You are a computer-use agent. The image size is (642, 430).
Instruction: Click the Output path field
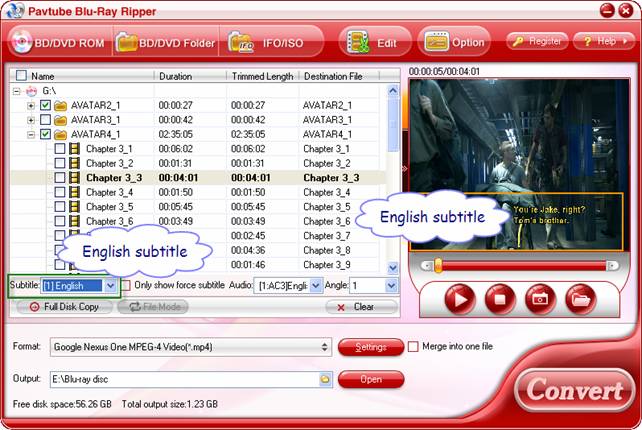coord(185,379)
